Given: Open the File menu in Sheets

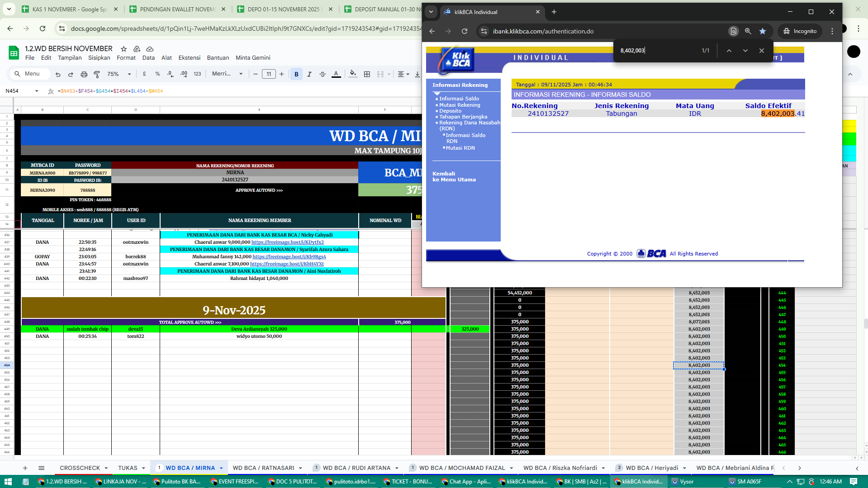Looking at the screenshot, I should [30, 58].
